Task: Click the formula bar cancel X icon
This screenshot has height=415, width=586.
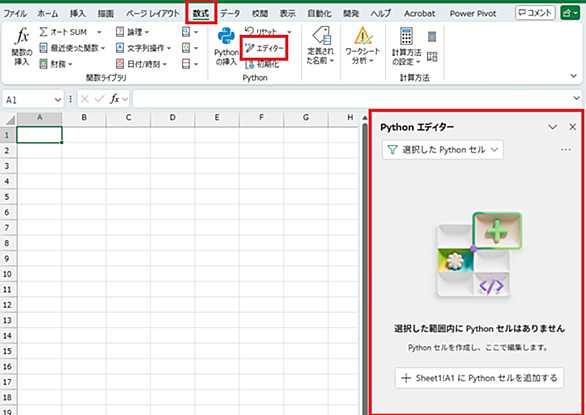Action: pos(85,99)
